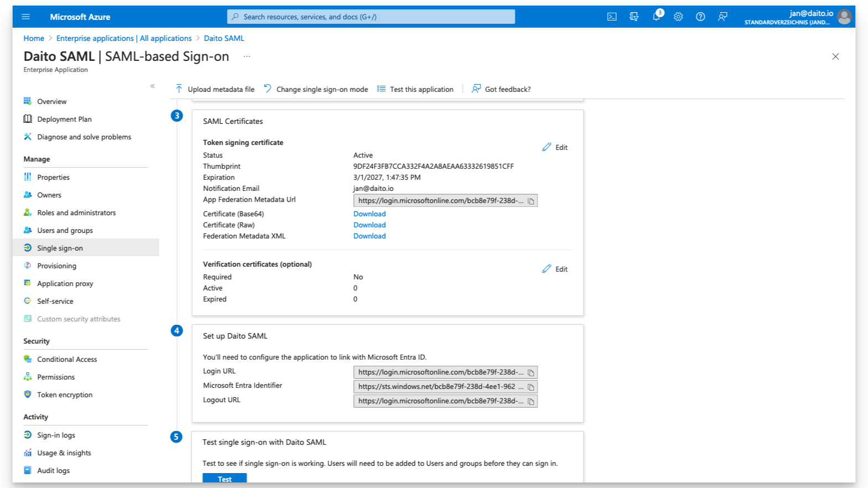Edit the Token signing certificate
This screenshot has width=868, height=488.
click(x=555, y=147)
